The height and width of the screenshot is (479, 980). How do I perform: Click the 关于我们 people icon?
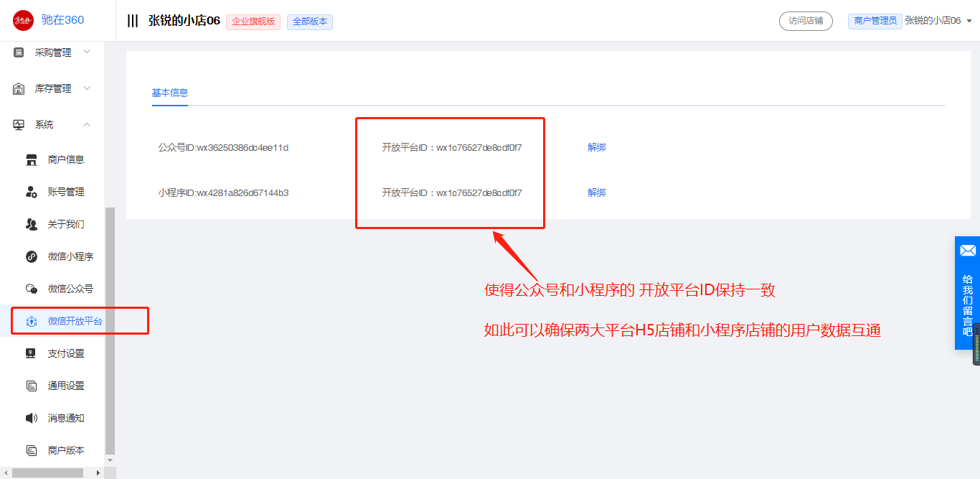(x=32, y=224)
